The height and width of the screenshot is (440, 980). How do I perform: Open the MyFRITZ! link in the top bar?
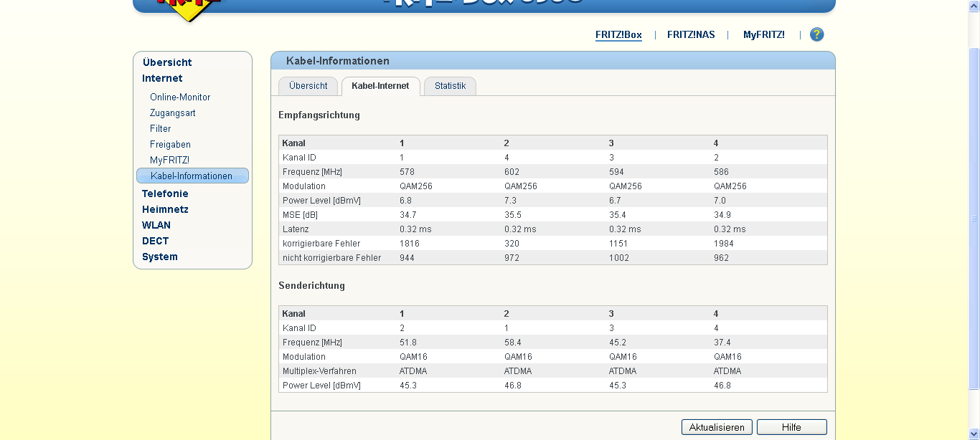763,34
